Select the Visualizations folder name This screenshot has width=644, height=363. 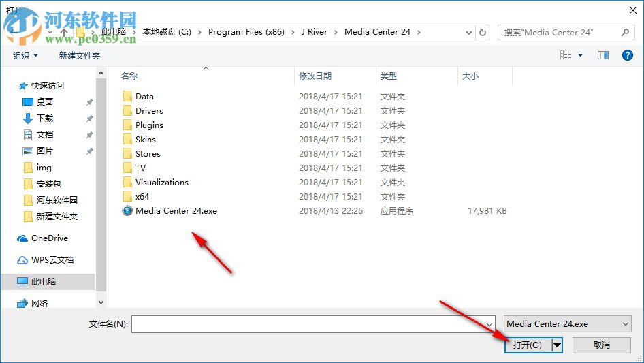162,182
